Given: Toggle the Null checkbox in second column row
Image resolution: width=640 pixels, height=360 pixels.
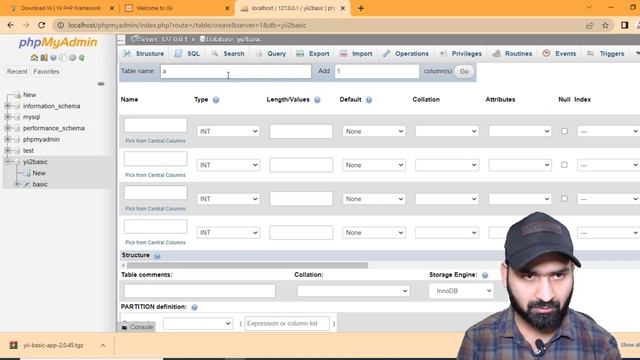Looking at the screenshot, I should [x=564, y=165].
